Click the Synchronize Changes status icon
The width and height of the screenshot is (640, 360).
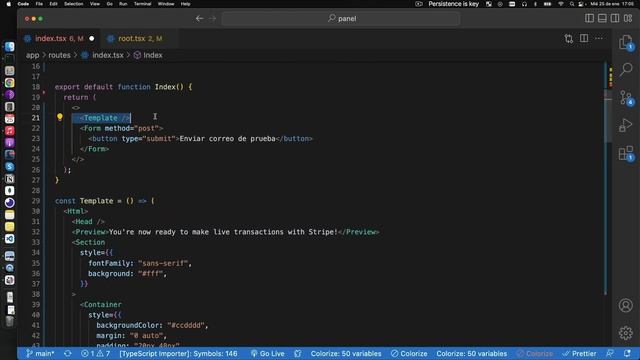[68, 353]
